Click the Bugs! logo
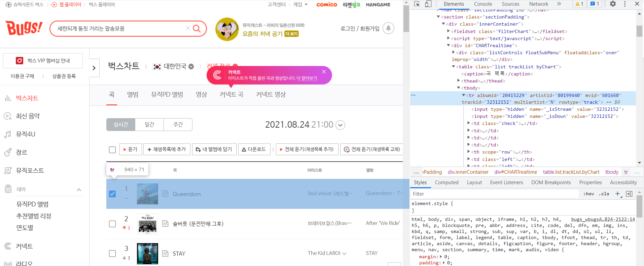Screen dimensions: 644x266 coord(24,28)
